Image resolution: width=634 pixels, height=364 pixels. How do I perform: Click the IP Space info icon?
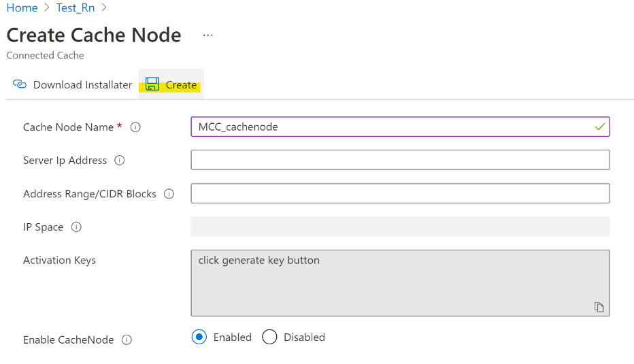(76, 227)
